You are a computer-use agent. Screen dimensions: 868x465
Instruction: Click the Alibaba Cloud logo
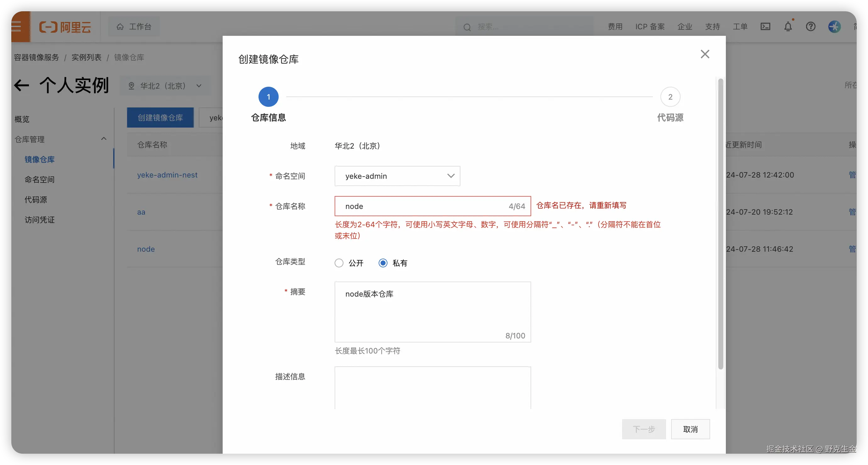click(x=65, y=27)
